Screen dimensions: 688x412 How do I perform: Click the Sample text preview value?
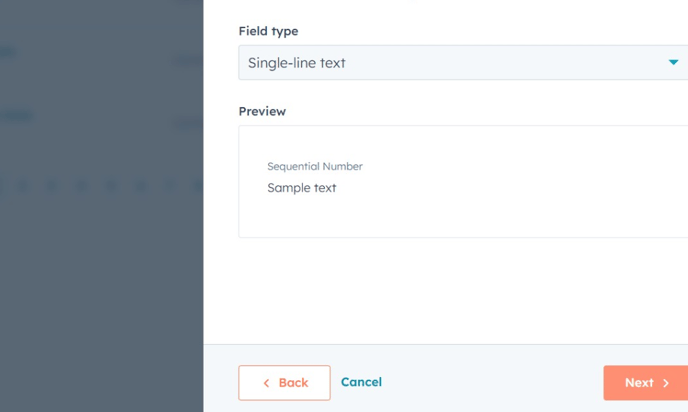tap(302, 188)
